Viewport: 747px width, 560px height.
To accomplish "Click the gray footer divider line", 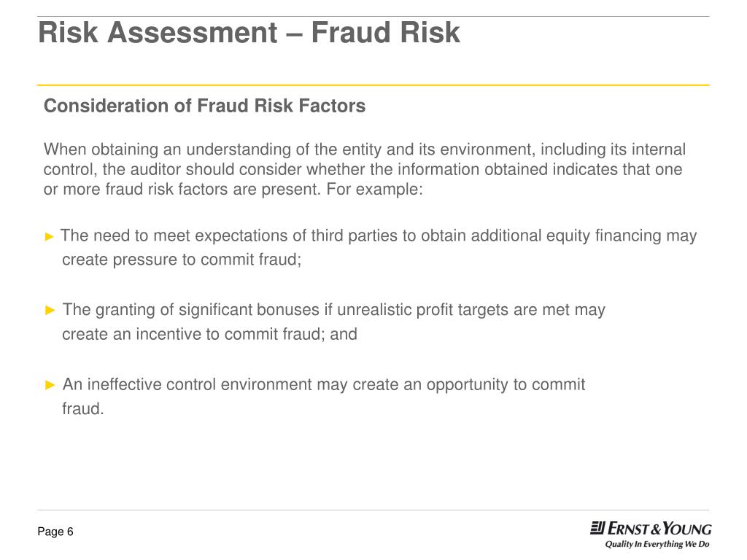I will tap(373, 510).
